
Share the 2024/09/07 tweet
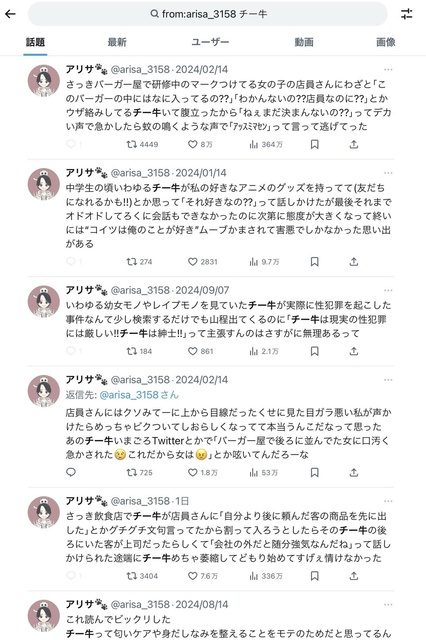click(x=354, y=351)
